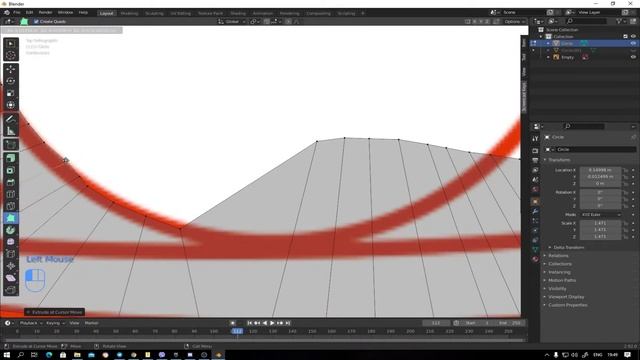Image resolution: width=640 pixels, height=360 pixels.
Task: Select the Edge Slide tool
Action: pos(11,254)
